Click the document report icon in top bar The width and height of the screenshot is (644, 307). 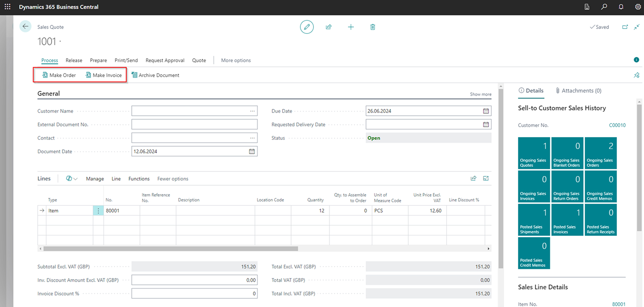[587, 7]
